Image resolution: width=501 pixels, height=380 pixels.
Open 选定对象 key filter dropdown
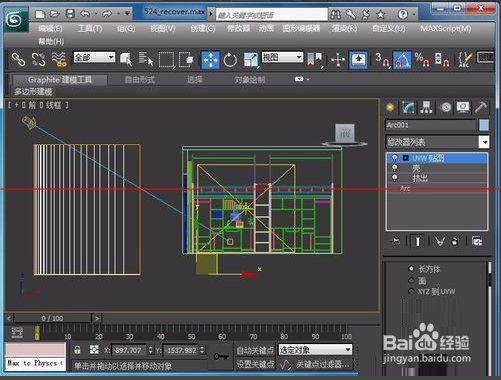click(x=315, y=350)
